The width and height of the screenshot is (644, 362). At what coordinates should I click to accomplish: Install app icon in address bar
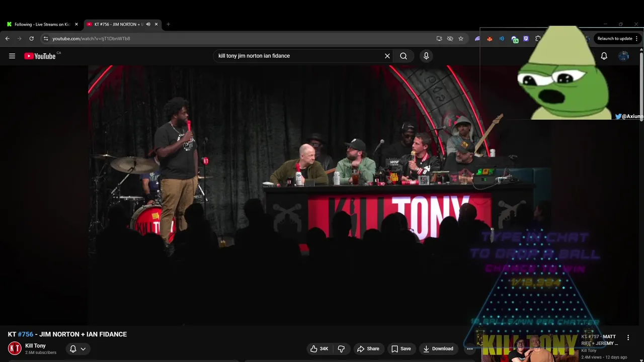click(439, 38)
